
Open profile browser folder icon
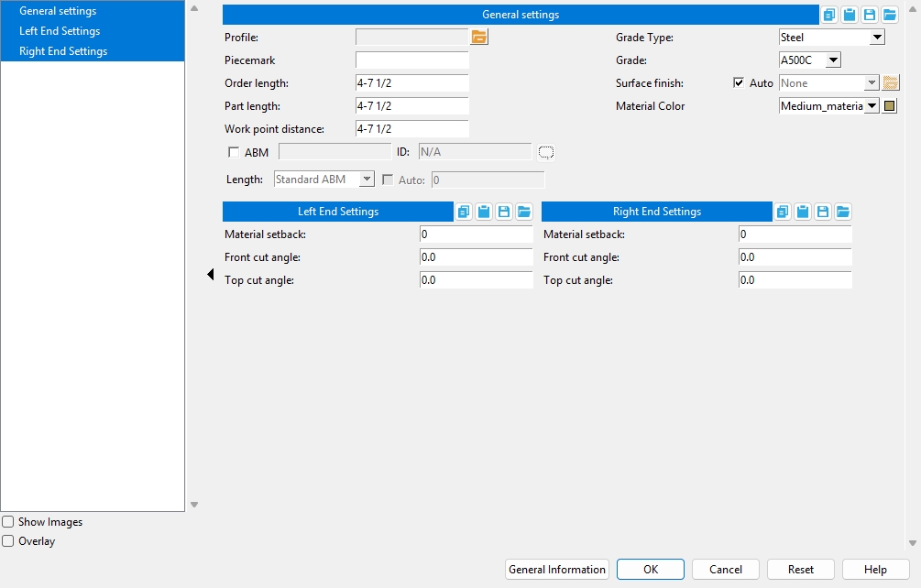[x=479, y=38]
